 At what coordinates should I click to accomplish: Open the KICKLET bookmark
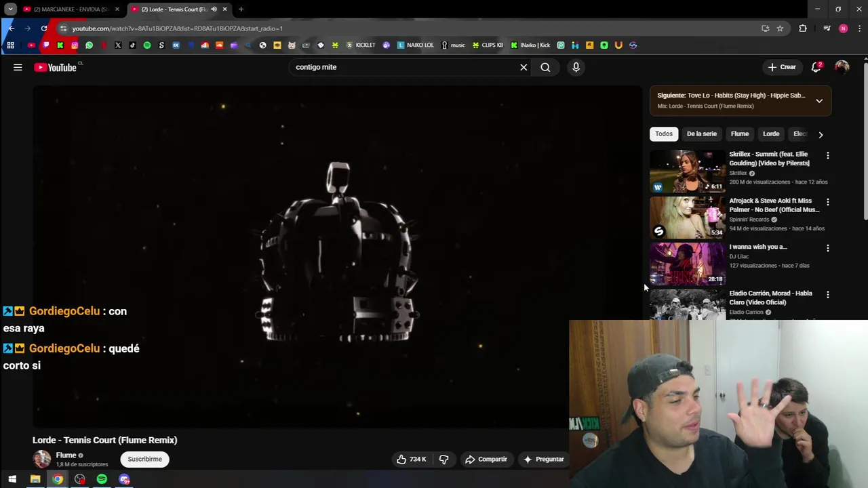click(361, 45)
